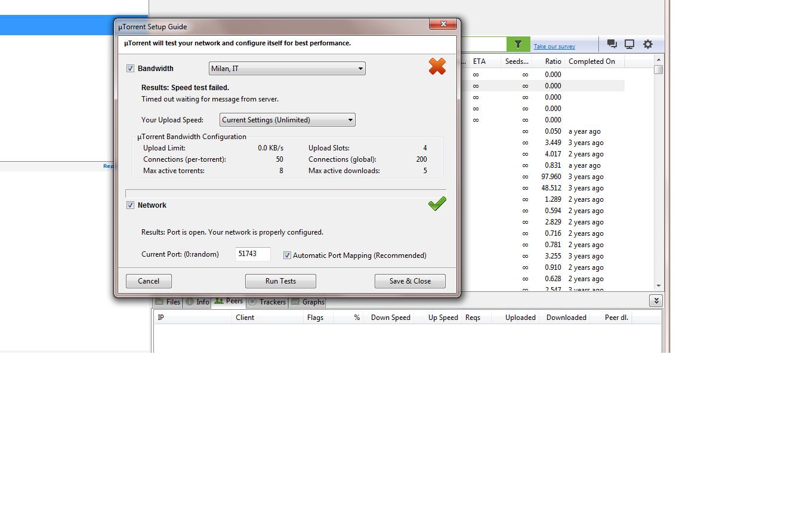This screenshot has width=812, height=508.
Task: Select the row with ratio 0.781
Action: point(542,245)
